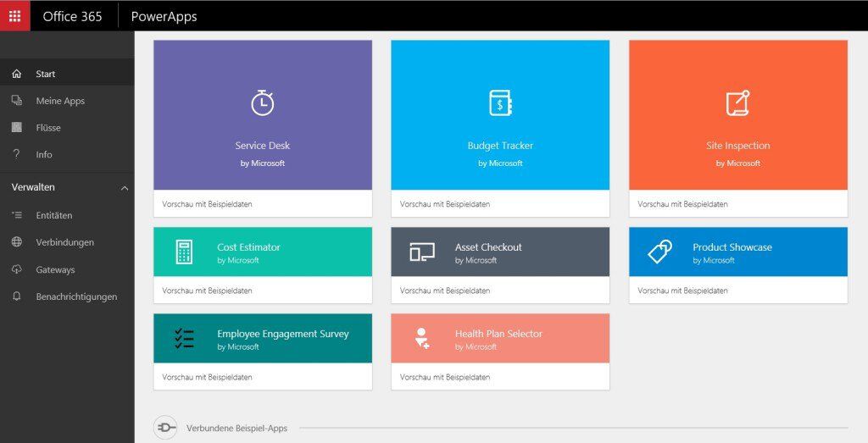Screen dimensions: 868x443
Task: Click 'by Microsoft' under Site Inspection
Action: [x=738, y=163]
